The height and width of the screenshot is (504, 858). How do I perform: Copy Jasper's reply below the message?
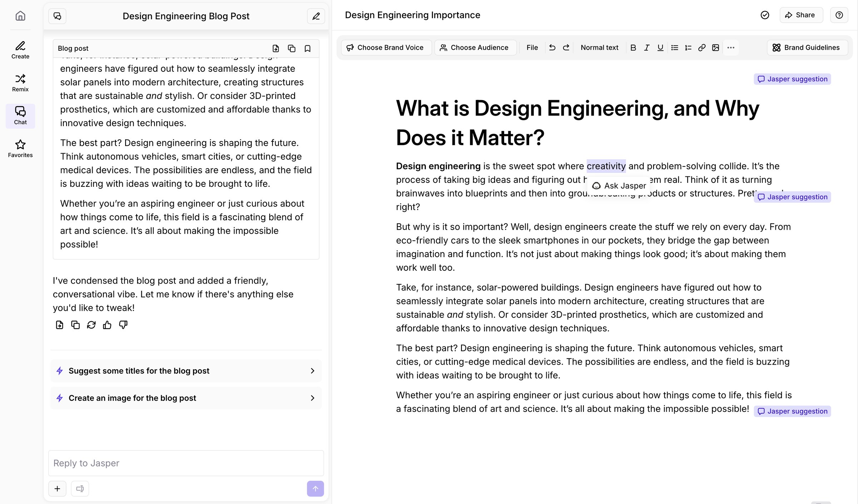[75, 325]
